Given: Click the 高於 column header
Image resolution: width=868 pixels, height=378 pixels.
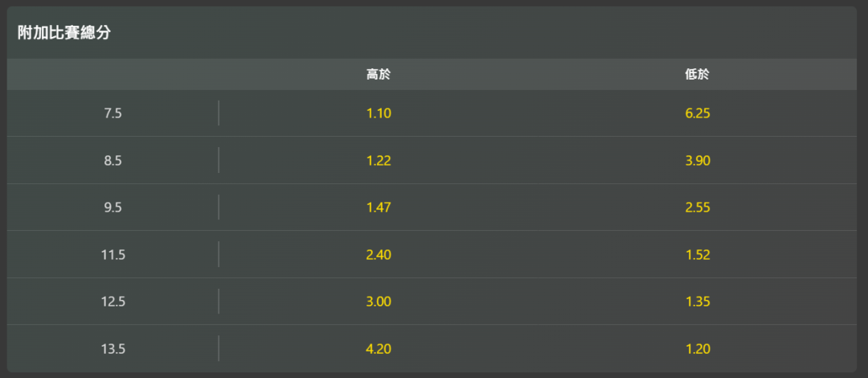Looking at the screenshot, I should pyautogui.click(x=379, y=75).
